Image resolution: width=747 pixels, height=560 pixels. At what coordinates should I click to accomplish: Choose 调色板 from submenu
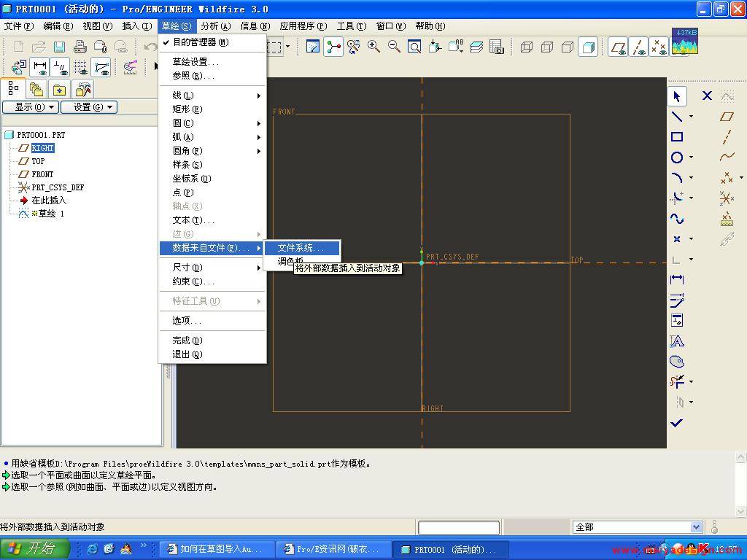(290, 262)
